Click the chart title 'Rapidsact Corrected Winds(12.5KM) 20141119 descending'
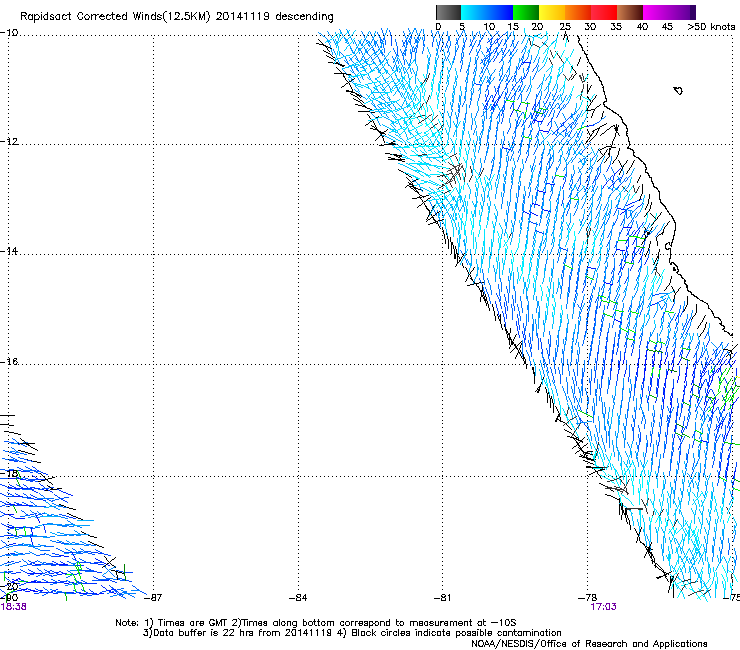Viewport: 740px width, 650px height. click(177, 17)
